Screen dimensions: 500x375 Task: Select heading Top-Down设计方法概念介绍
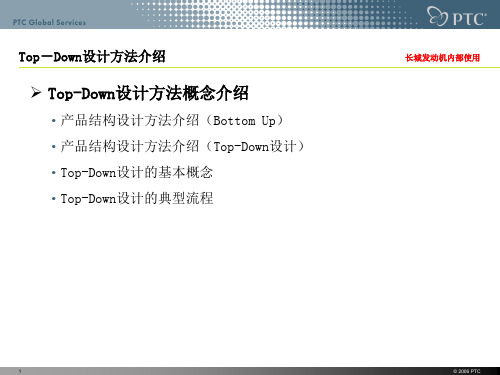tap(148, 93)
